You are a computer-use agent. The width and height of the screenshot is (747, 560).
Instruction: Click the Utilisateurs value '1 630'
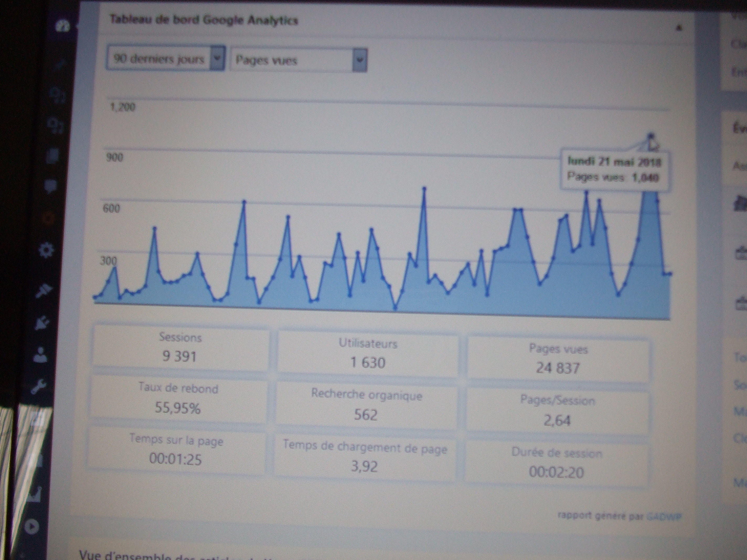tap(368, 363)
